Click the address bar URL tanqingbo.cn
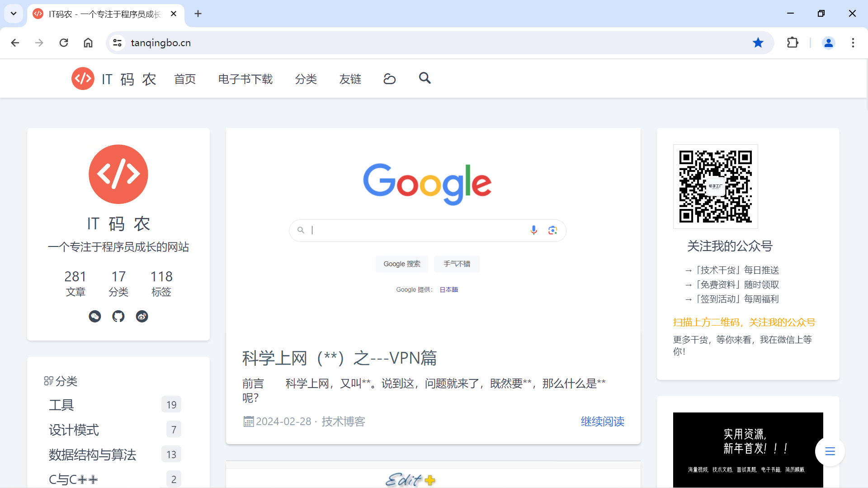This screenshot has width=868, height=488. click(x=161, y=43)
